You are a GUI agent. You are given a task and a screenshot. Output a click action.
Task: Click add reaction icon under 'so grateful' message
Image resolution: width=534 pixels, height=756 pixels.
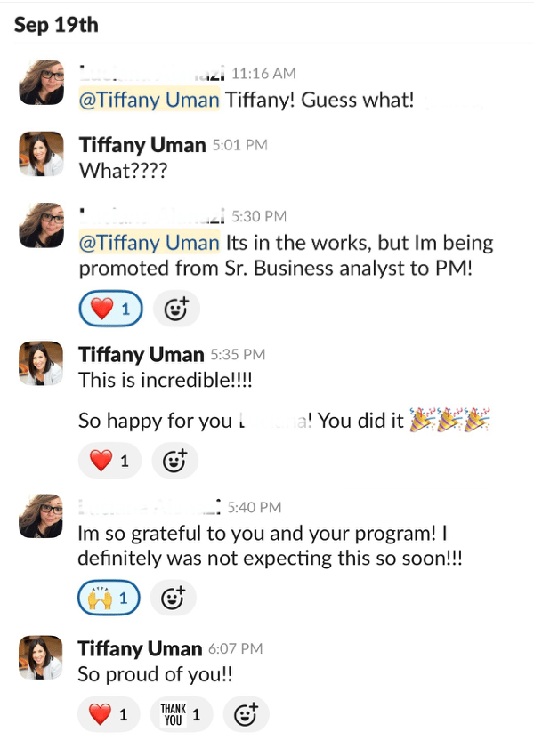coord(174,599)
